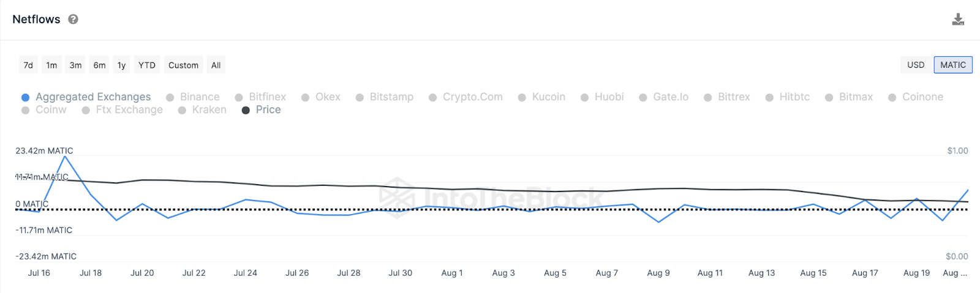This screenshot has width=980, height=293.
Task: Choose the 6m time range
Action: 99,65
